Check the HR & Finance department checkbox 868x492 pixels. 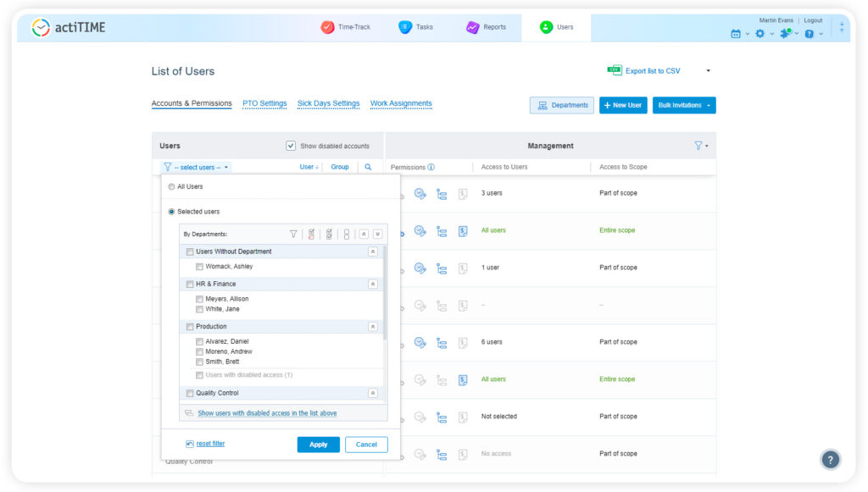click(x=189, y=283)
